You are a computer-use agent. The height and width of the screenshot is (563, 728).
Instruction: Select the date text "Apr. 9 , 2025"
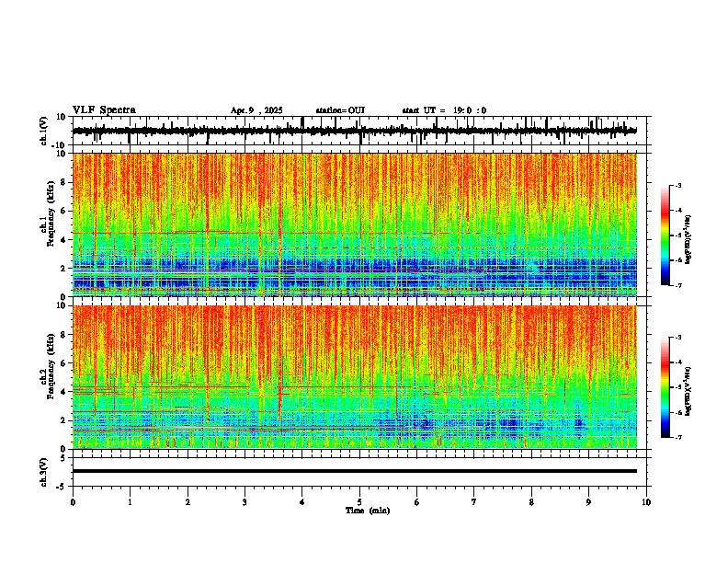(x=256, y=110)
